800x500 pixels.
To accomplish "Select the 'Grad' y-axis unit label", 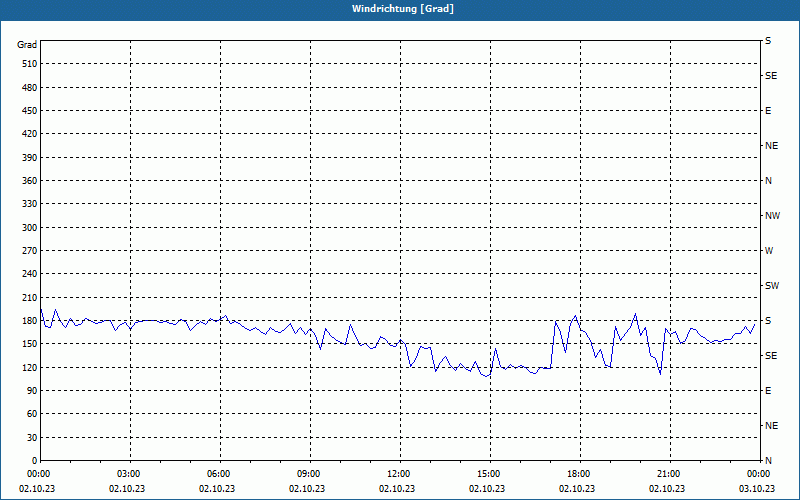I will (27, 45).
